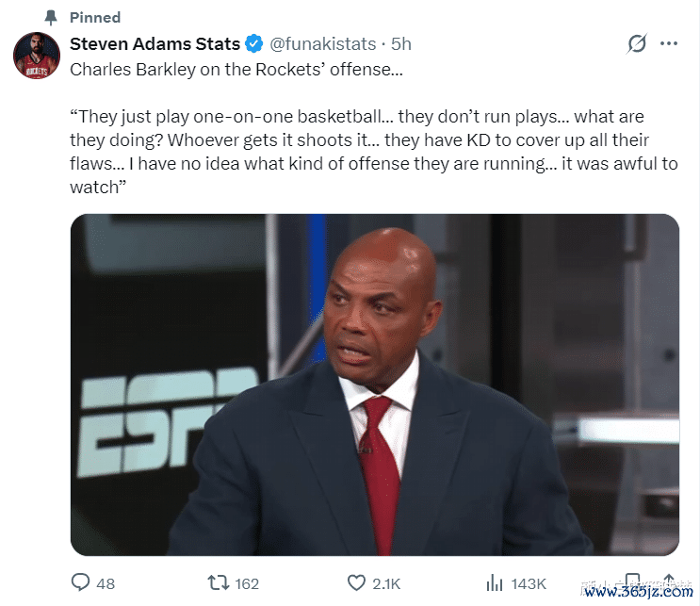
Task: Open the 5h timestamp link
Action: pos(401,44)
